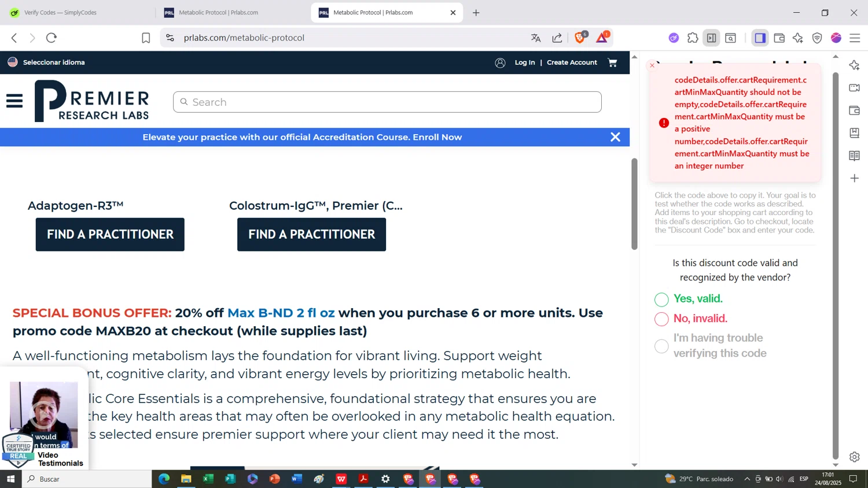Click the address bar URL

(x=244, y=38)
